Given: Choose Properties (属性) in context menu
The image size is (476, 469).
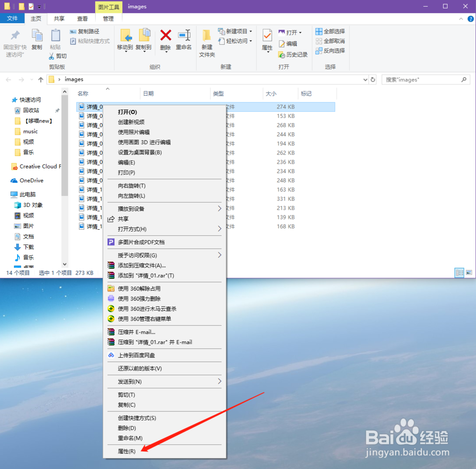Looking at the screenshot, I should pyautogui.click(x=165, y=451).
